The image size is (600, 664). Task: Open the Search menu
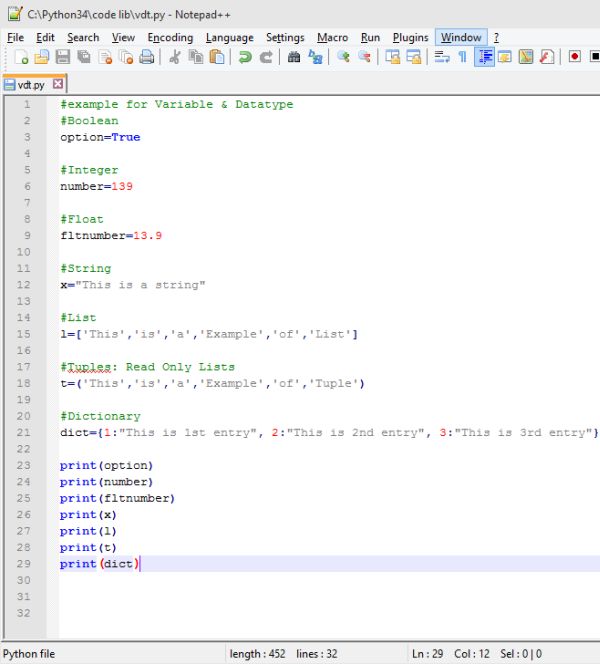[x=83, y=38]
